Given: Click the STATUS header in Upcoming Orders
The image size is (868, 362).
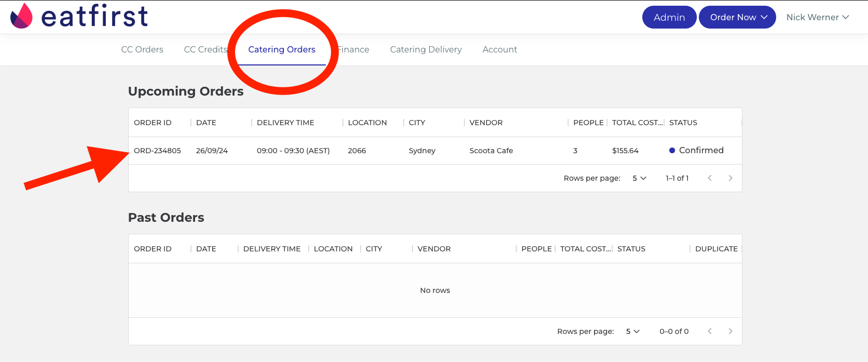Looking at the screenshot, I should (x=683, y=123).
